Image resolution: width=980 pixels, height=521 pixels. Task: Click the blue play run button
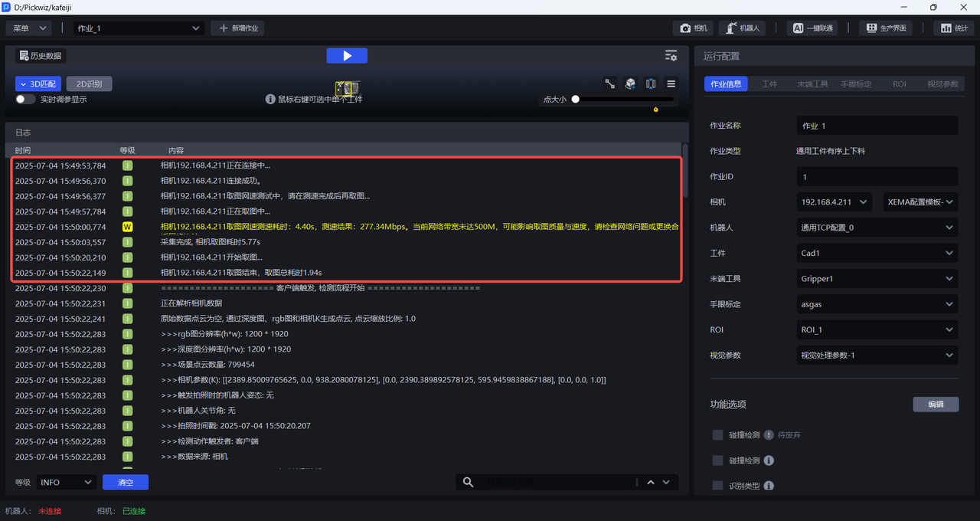click(x=347, y=56)
